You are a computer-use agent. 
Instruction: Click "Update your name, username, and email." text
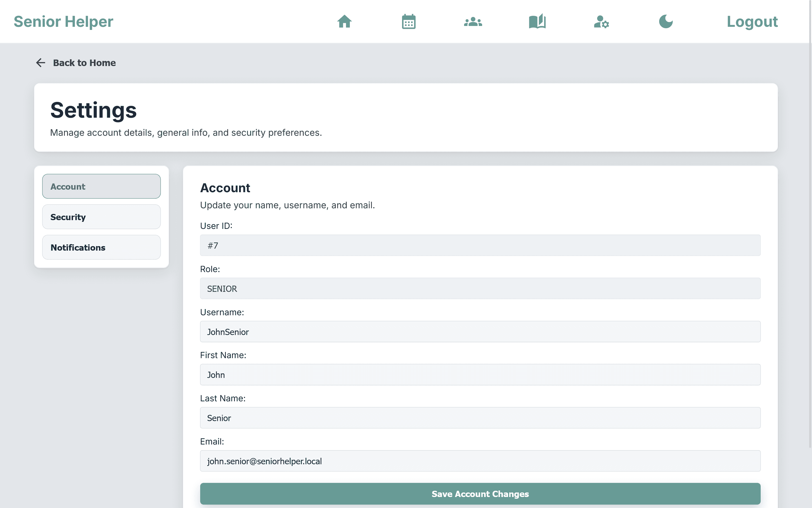(x=287, y=205)
